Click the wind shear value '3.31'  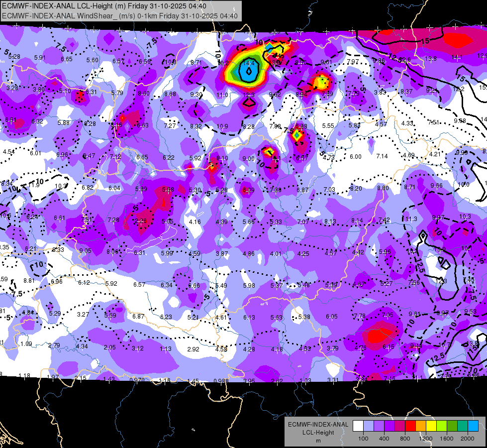pyautogui.click(x=333, y=380)
